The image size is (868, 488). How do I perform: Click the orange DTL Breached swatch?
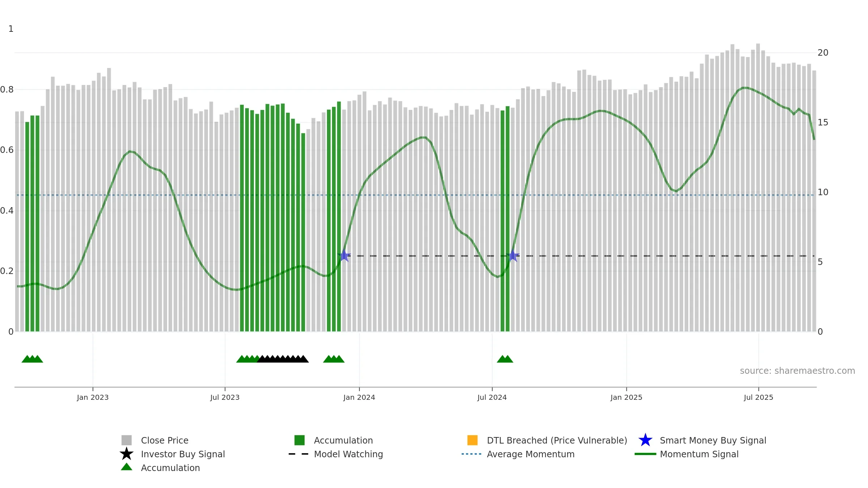coord(472,440)
